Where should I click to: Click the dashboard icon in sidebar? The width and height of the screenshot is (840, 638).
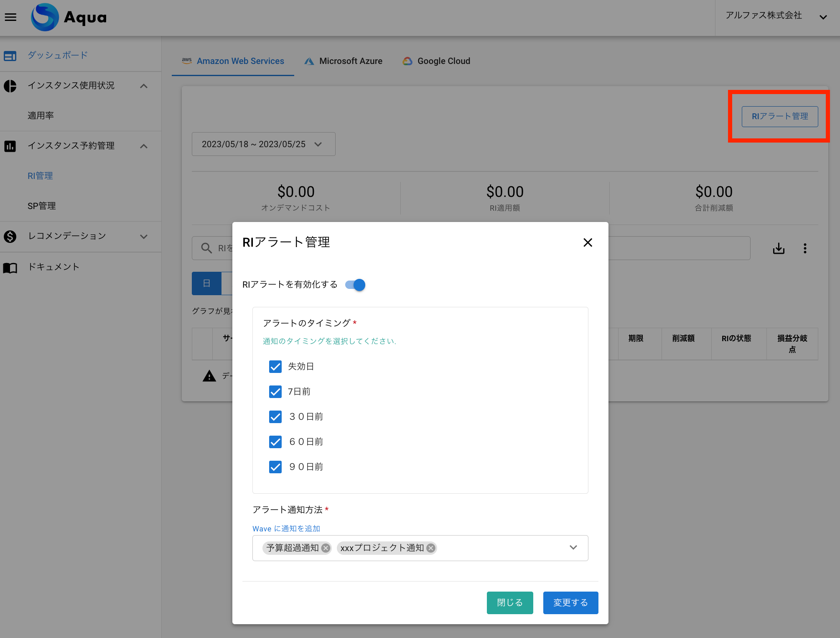pos(10,56)
